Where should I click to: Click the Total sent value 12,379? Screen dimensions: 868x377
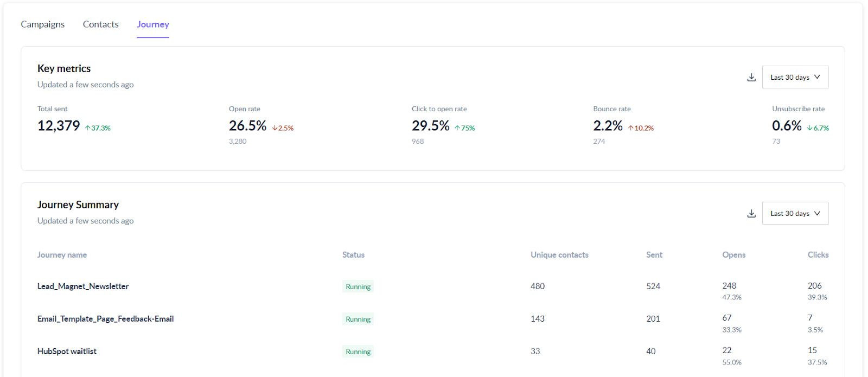click(x=59, y=126)
